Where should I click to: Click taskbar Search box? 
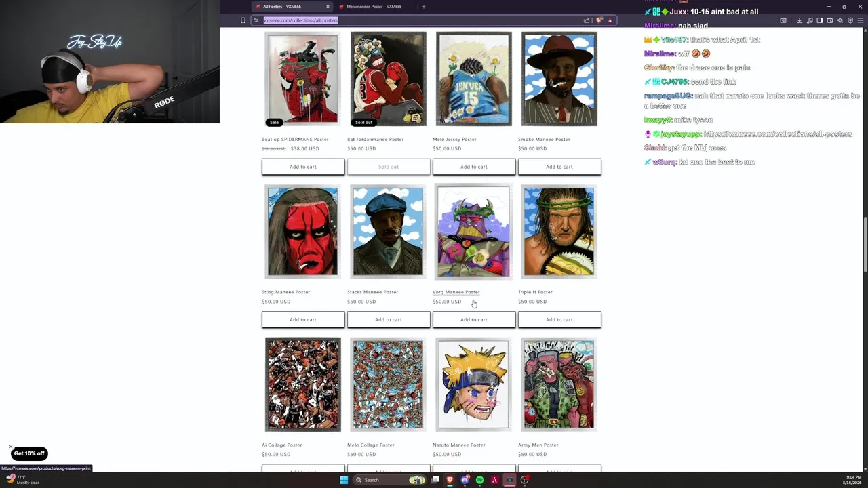(389, 480)
